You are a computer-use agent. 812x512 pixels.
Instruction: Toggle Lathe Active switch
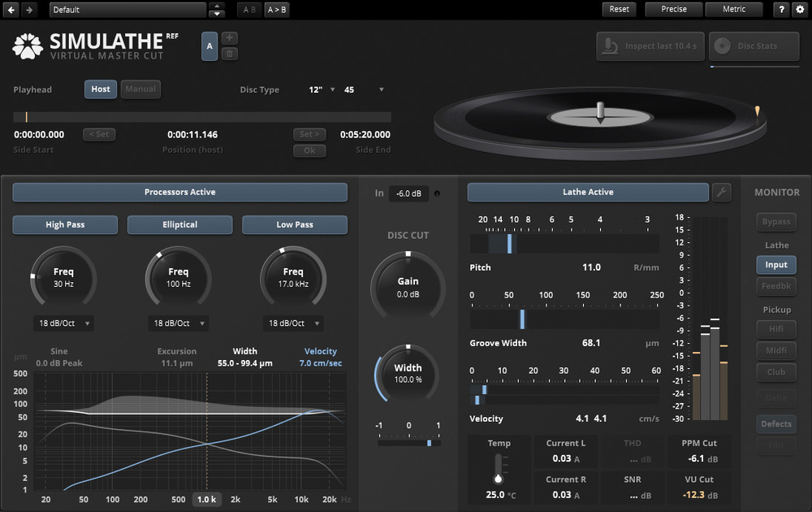point(588,193)
